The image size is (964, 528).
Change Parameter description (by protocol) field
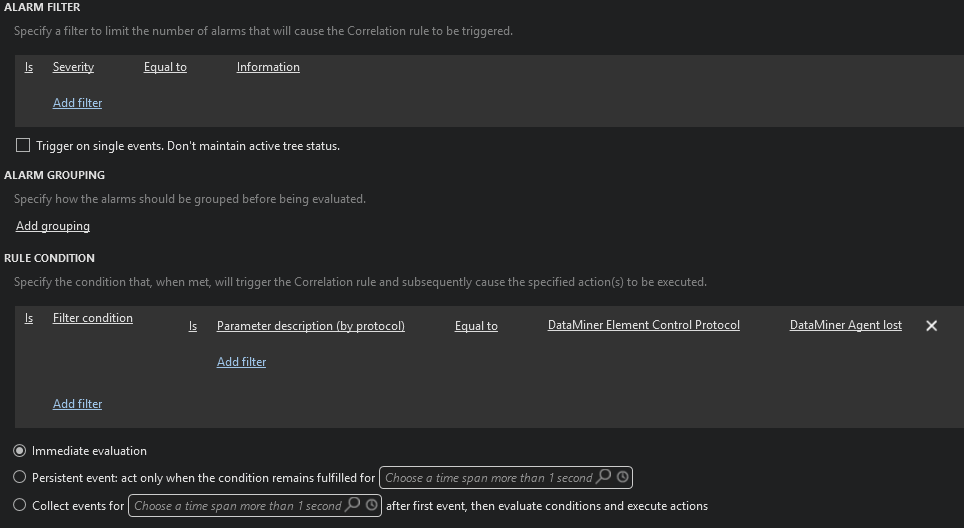coord(310,326)
